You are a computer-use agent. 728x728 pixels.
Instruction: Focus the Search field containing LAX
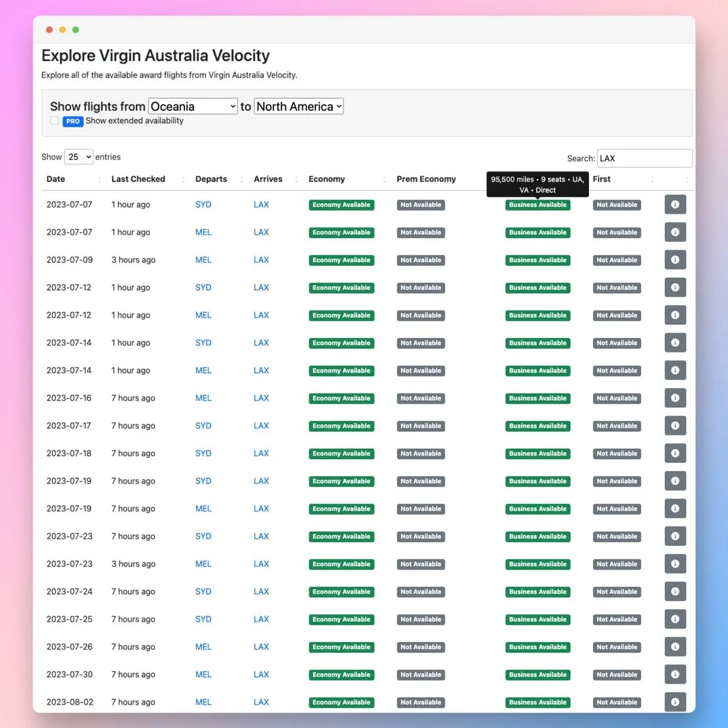point(644,158)
